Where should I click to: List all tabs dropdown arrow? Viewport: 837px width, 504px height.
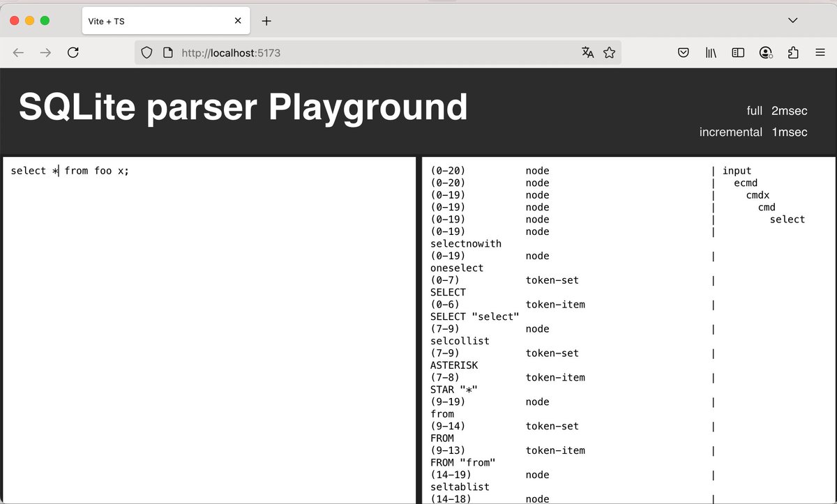pos(793,21)
